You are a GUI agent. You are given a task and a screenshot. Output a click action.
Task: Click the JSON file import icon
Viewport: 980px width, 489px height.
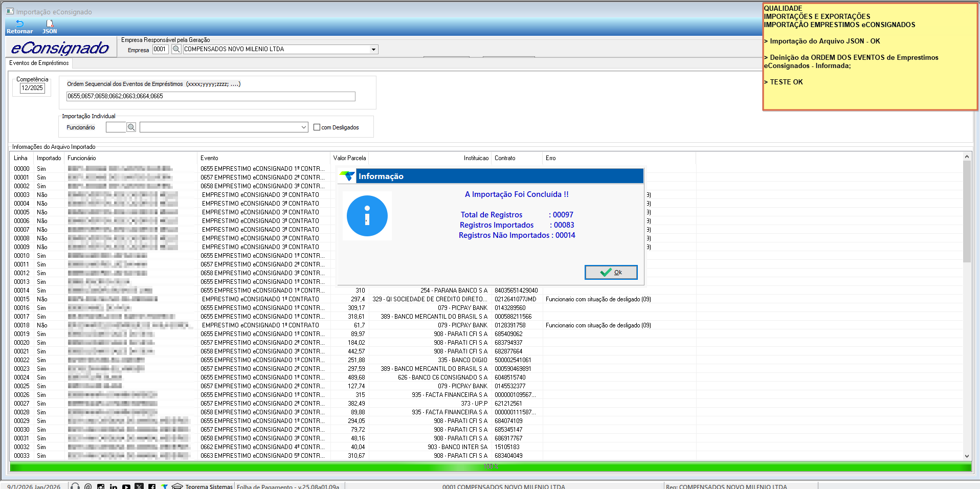(50, 24)
